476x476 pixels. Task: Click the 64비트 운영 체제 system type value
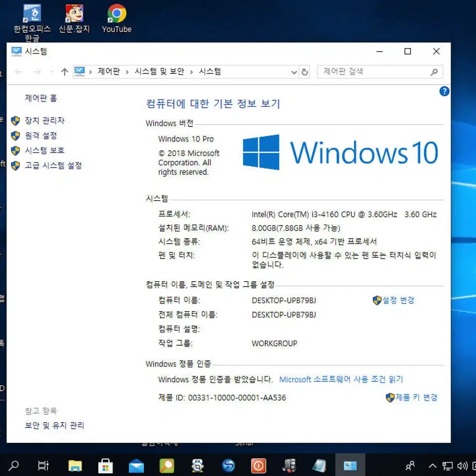point(314,242)
